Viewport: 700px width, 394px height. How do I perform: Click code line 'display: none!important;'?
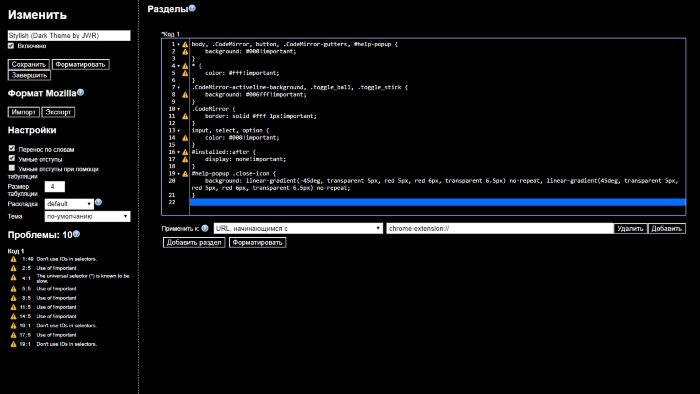(246, 159)
